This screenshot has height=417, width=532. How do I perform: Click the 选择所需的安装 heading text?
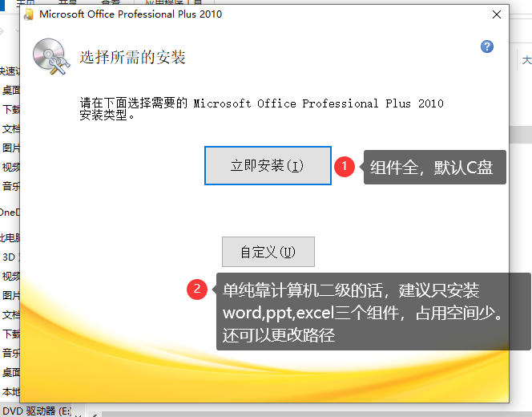[132, 57]
